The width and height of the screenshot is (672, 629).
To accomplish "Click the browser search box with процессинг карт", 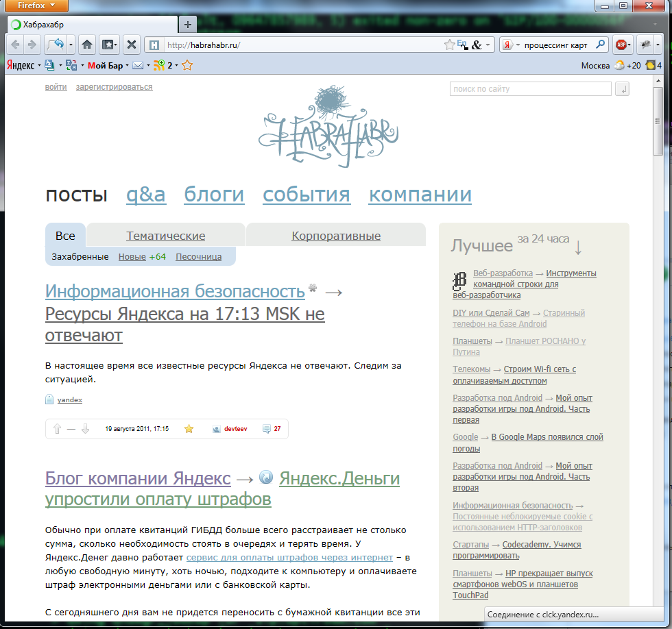I will tap(555, 45).
